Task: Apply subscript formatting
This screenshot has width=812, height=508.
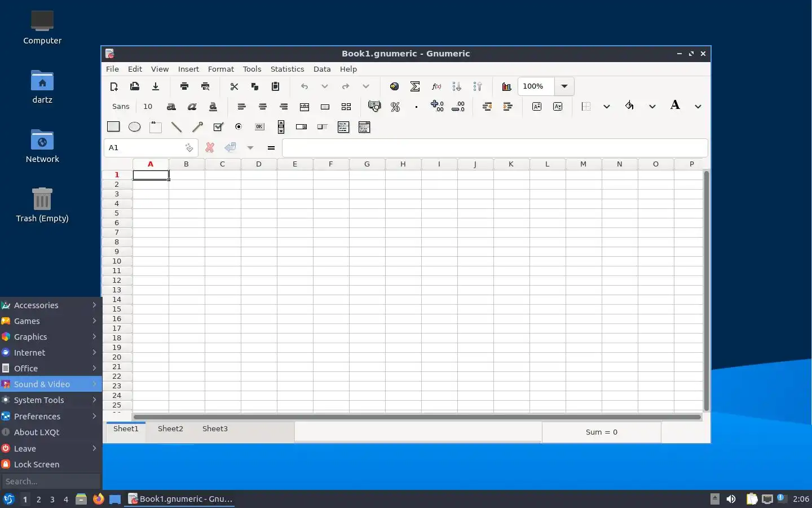Action: pos(558,107)
